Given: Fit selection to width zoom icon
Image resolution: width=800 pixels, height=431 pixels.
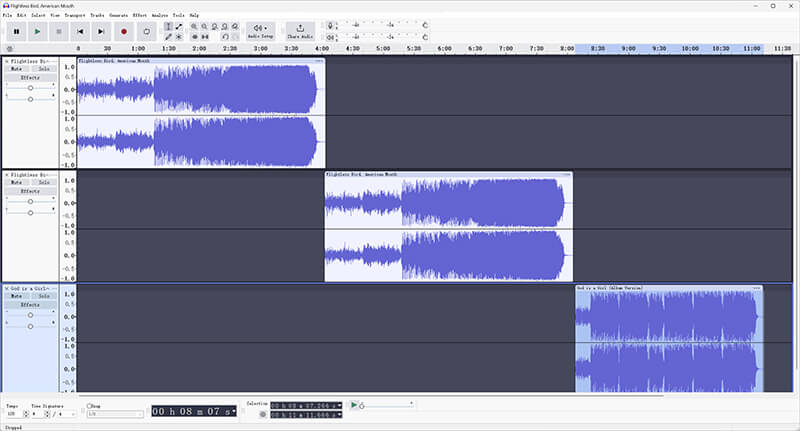Looking at the screenshot, I should click(215, 27).
